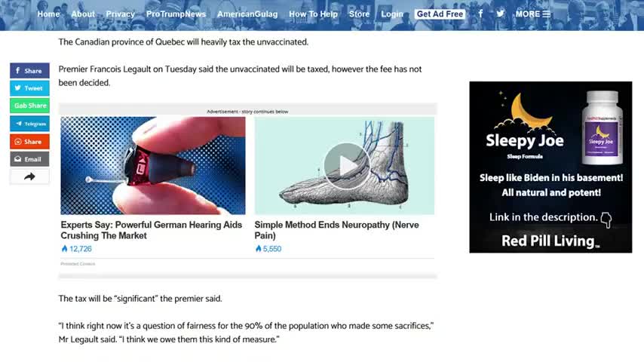The image size is (644, 362).
Task: Open the Store menu item
Action: point(360,14)
